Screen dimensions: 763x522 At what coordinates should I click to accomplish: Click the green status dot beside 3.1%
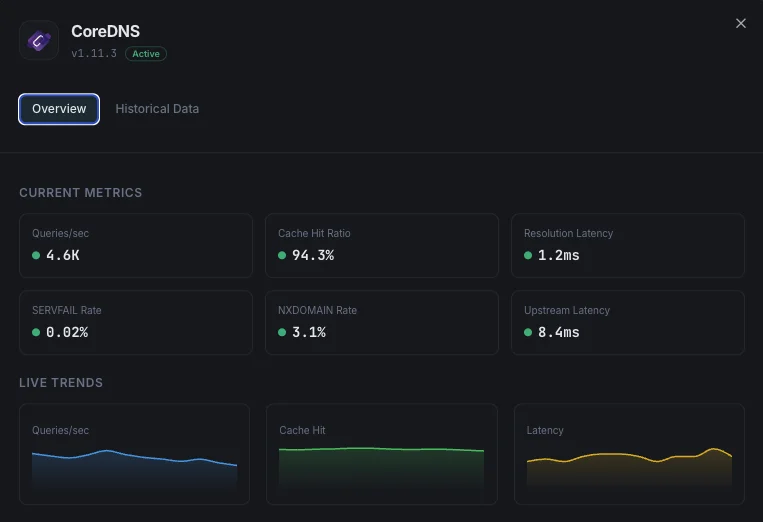[282, 332]
